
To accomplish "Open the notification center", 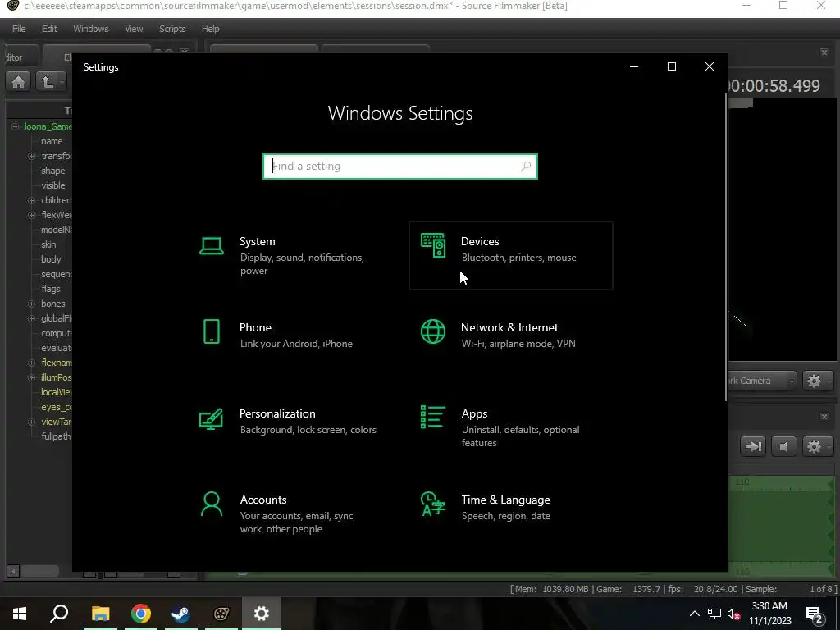I will (815, 615).
